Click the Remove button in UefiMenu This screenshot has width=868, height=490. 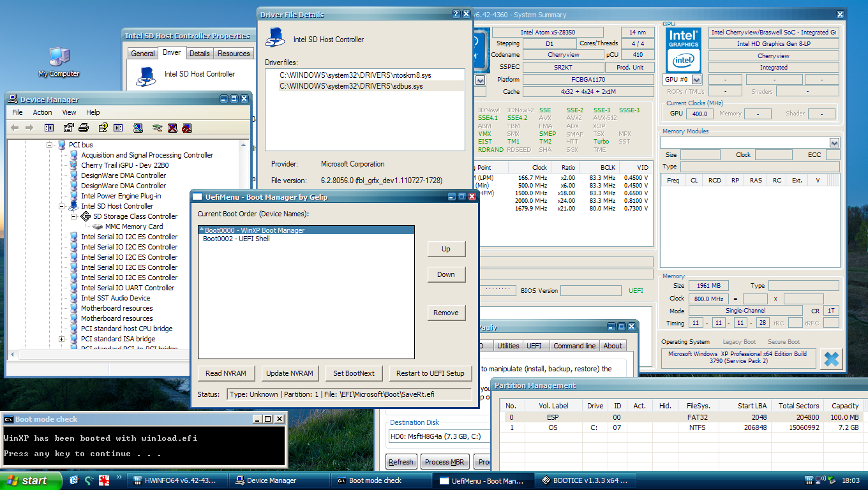click(446, 313)
